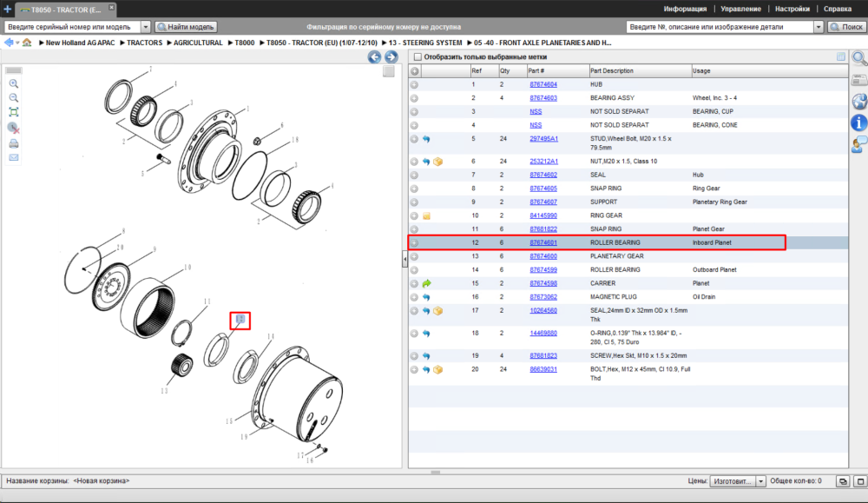Go back using the blue breadcrumb arrow
868x503 pixels.
[x=9, y=43]
